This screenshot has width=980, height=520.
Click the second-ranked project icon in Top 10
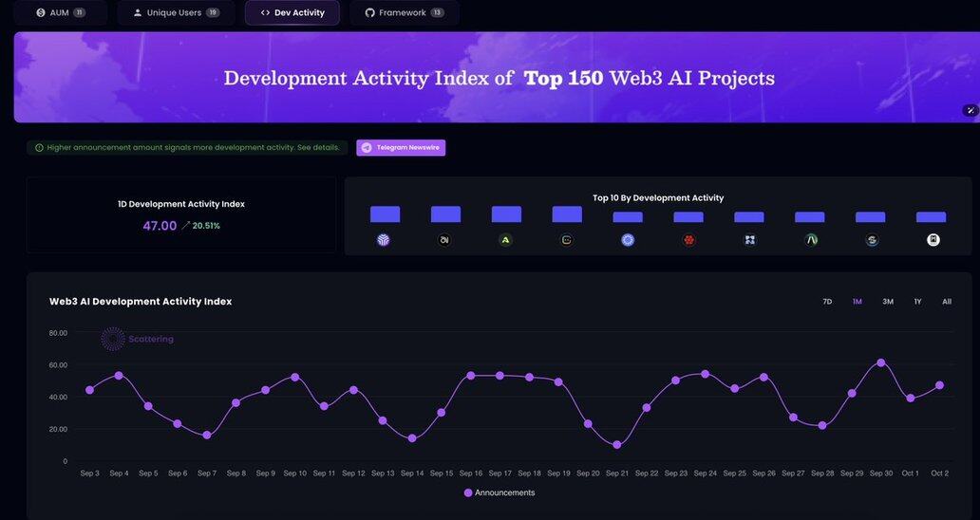pyautogui.click(x=444, y=240)
